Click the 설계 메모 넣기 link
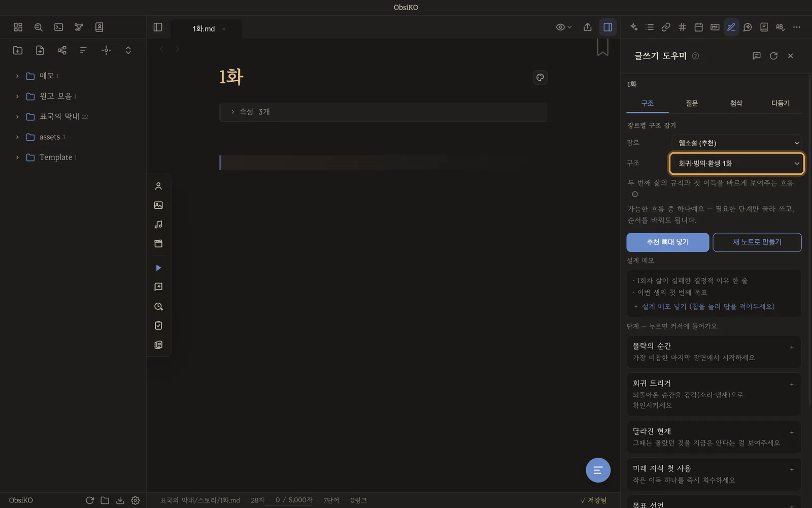Viewport: 812px width, 508px height. 704,307
